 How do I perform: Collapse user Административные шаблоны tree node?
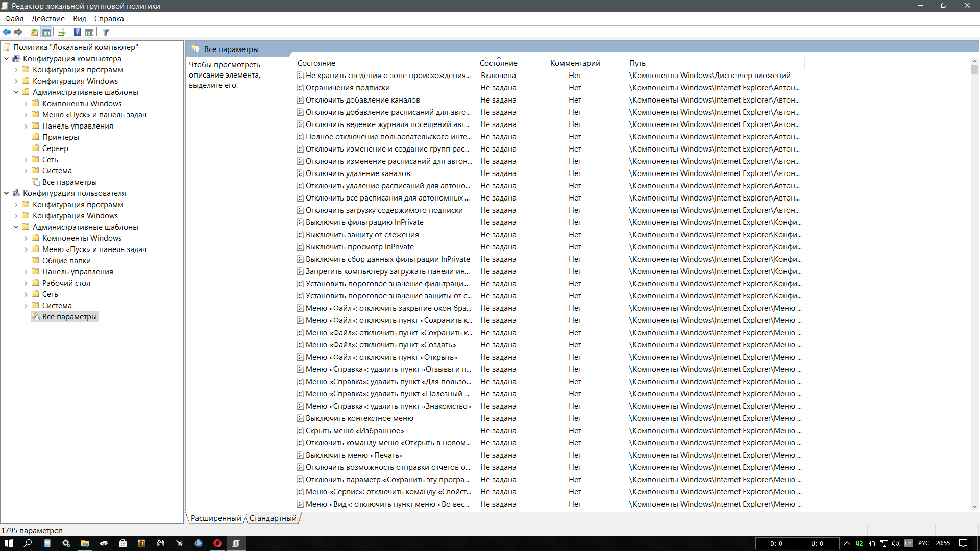coord(16,227)
